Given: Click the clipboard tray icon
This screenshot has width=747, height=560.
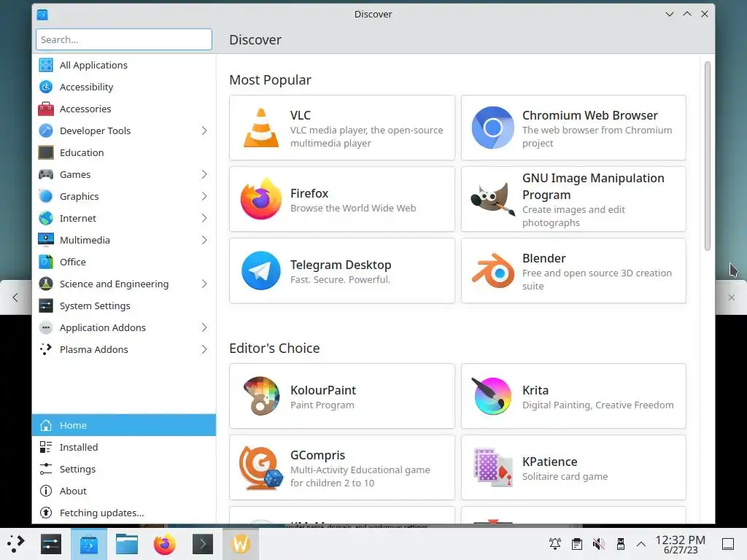Looking at the screenshot, I should (x=577, y=544).
